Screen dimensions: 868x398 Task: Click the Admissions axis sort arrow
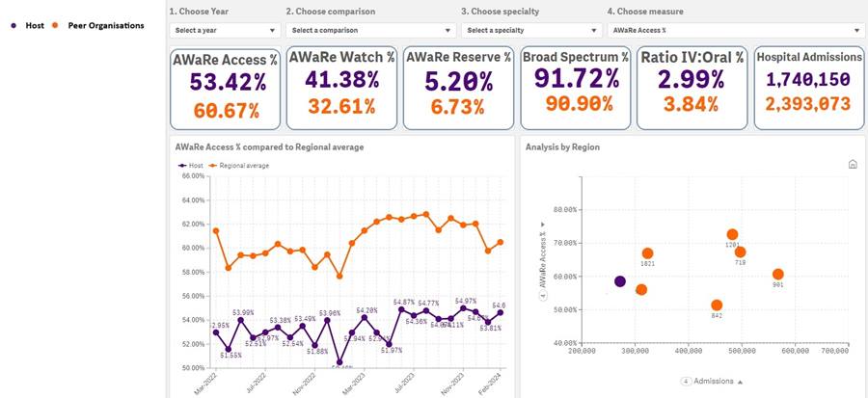point(740,382)
